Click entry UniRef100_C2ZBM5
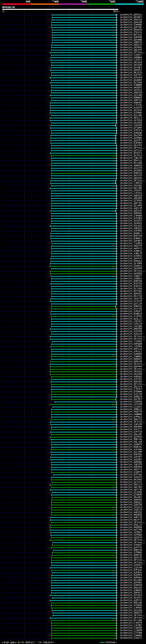Image resolution: width=146 pixels, height=644 pixels. 131,631
